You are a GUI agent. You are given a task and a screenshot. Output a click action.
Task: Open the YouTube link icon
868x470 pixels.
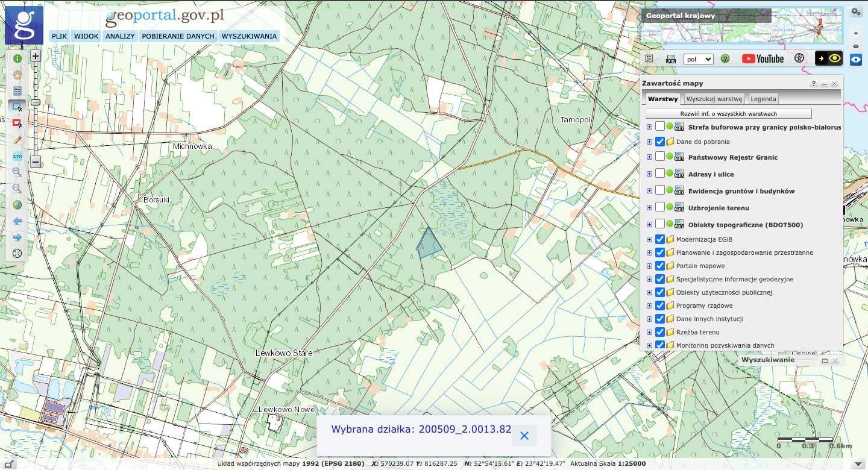[x=763, y=58]
